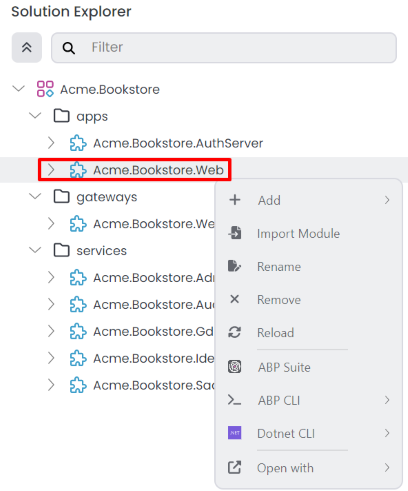Viewport: 408px width, 491px height.
Task: Click the collapse all double-chevron button
Action: pos(27,47)
